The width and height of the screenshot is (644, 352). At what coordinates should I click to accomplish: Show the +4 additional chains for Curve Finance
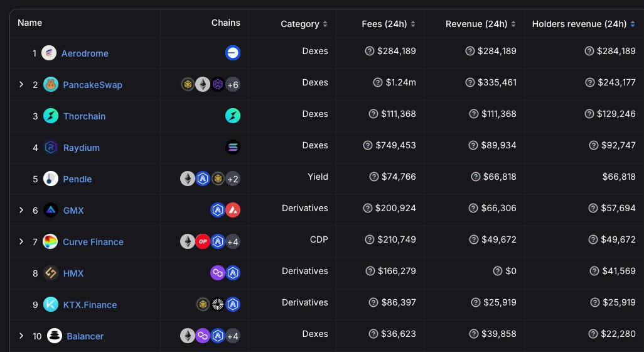(x=233, y=242)
